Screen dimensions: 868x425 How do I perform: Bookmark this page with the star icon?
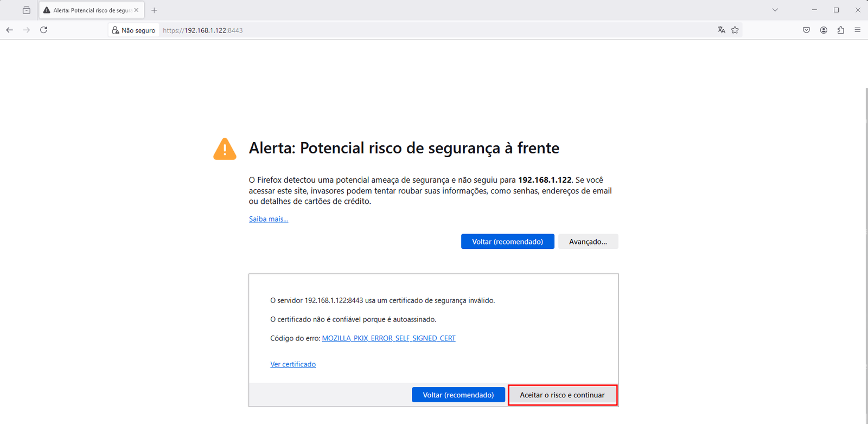735,30
